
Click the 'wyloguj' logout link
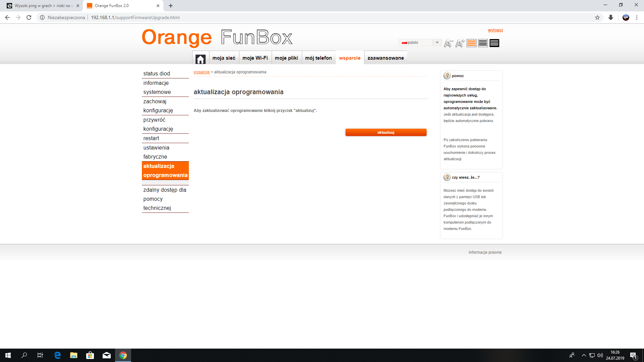tap(495, 30)
